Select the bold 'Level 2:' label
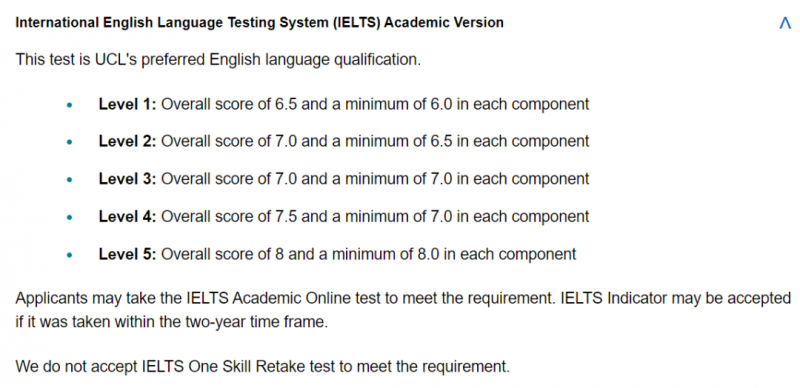 (128, 141)
